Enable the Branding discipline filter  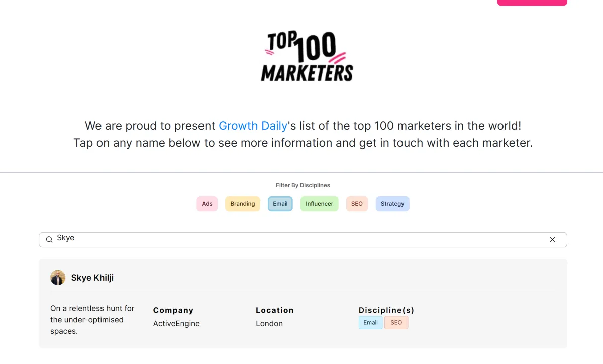pyautogui.click(x=243, y=204)
